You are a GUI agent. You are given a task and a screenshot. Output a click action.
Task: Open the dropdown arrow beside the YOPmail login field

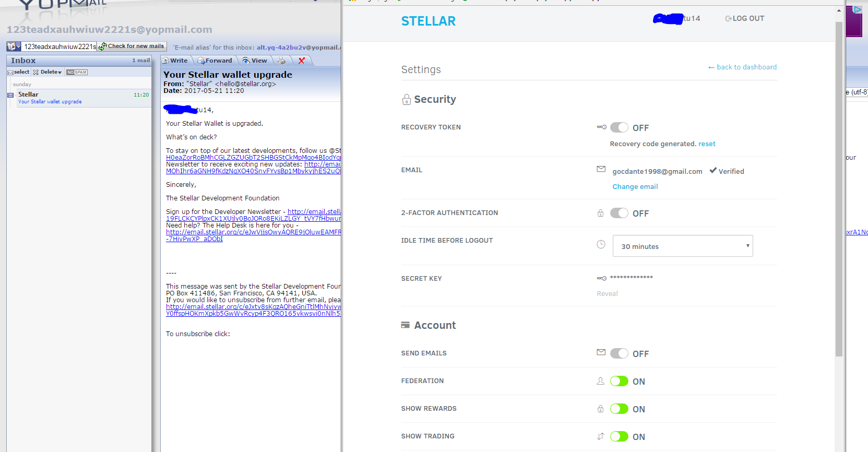click(x=18, y=46)
